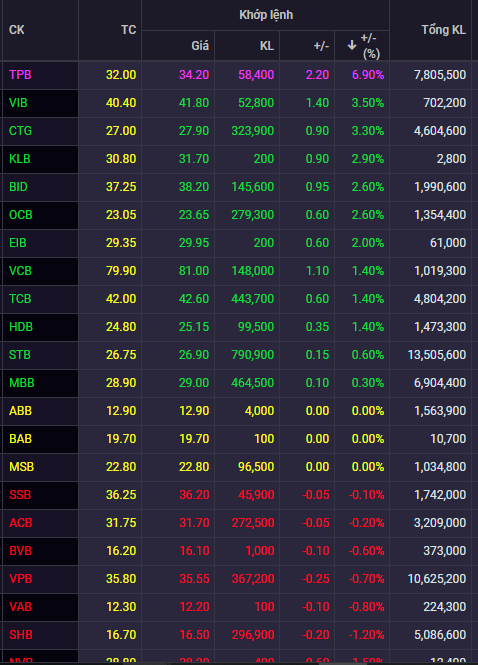Select the STB ticker symbol

20,355
